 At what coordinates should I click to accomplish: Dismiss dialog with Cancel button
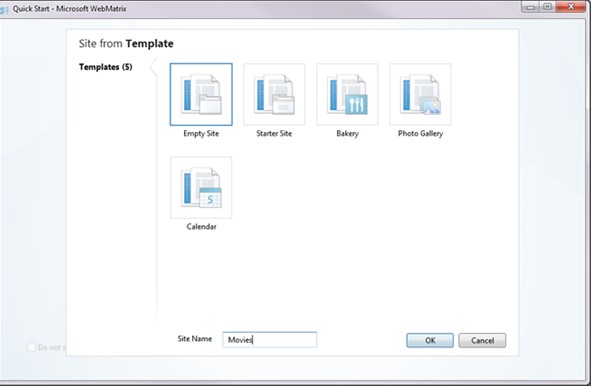(x=482, y=340)
